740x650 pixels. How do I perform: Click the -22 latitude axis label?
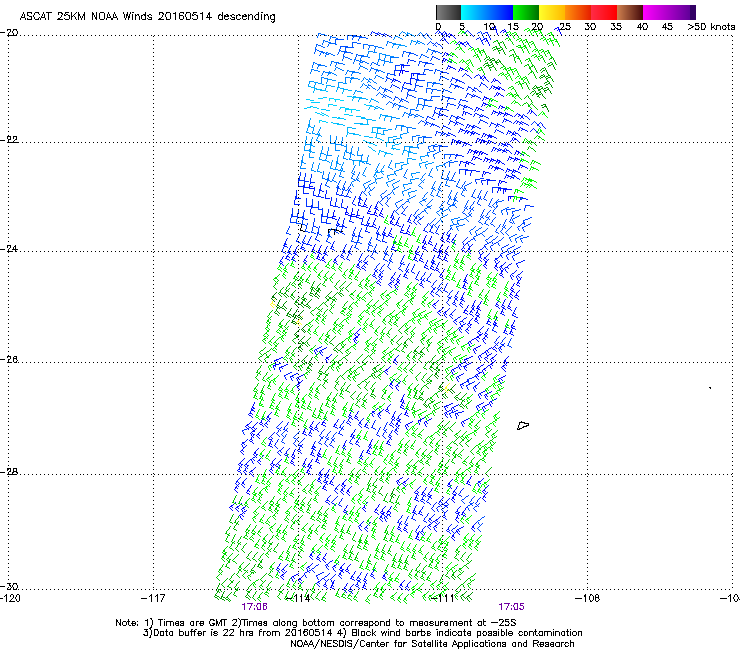(x=10, y=140)
